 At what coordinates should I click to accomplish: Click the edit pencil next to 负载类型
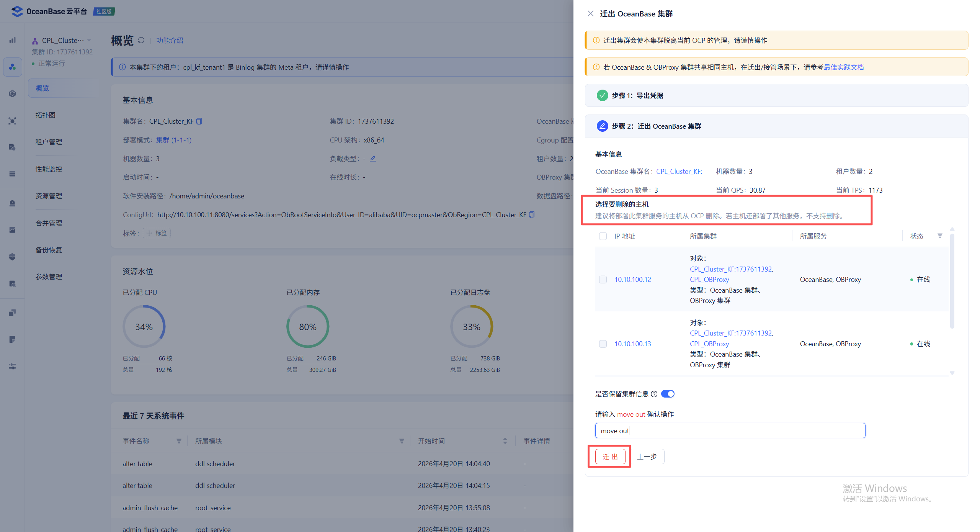coord(373,159)
